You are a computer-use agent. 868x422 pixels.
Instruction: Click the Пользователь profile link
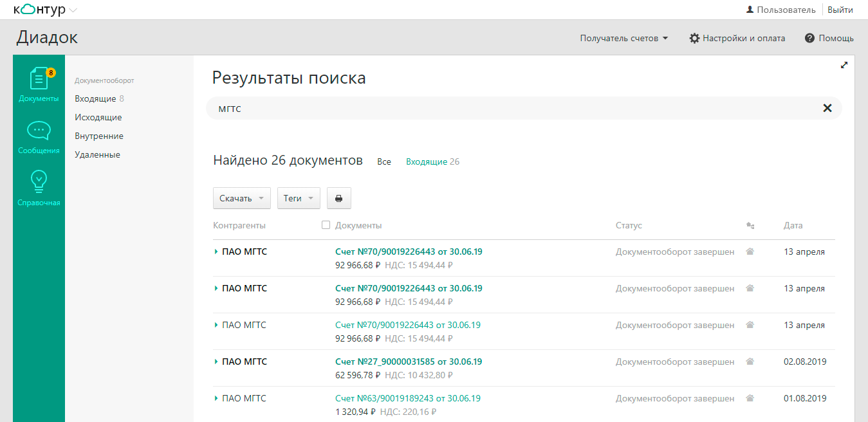(780, 10)
